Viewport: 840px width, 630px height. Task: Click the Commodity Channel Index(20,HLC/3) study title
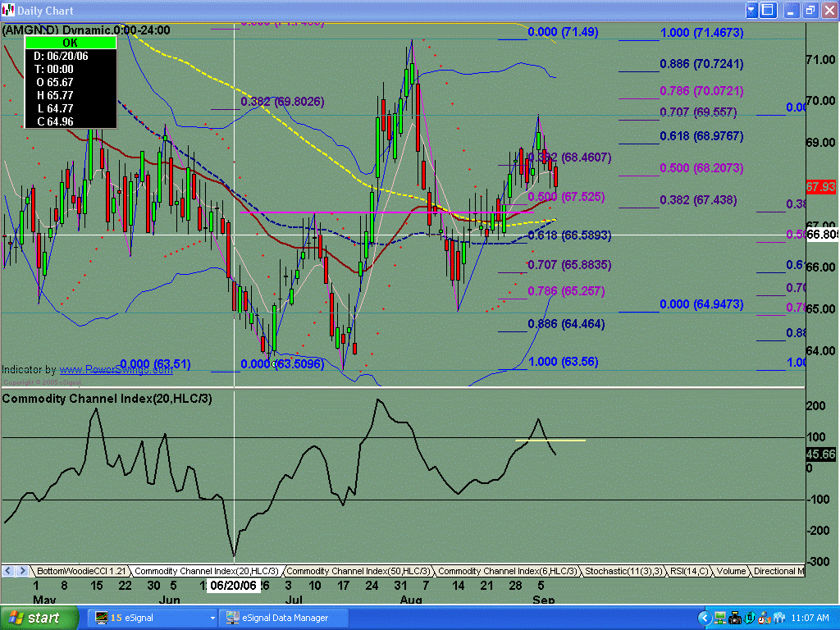pyautogui.click(x=107, y=399)
